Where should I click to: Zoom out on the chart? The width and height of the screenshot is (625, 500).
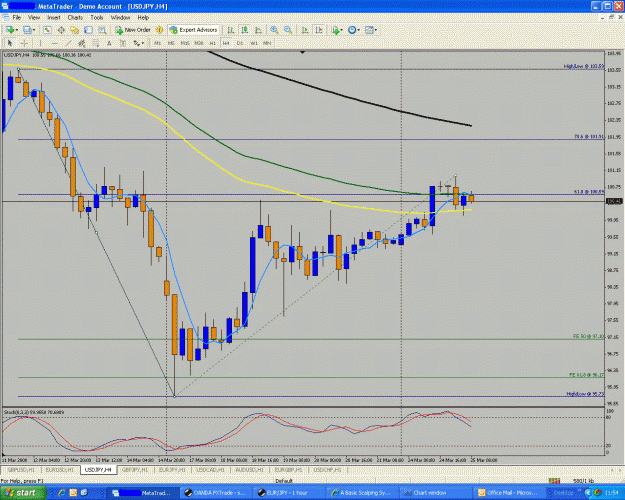tap(288, 30)
